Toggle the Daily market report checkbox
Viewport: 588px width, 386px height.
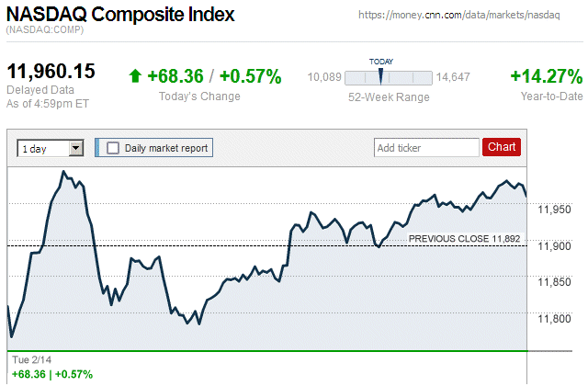[x=114, y=147]
